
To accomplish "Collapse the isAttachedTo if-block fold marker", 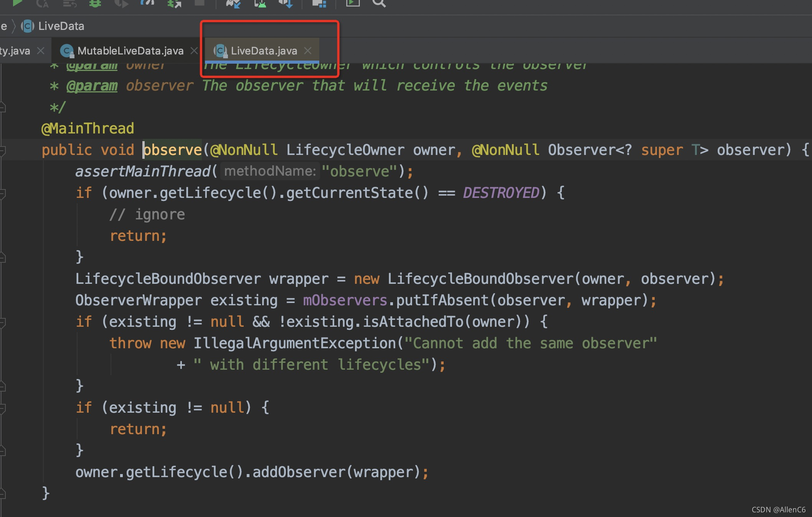I will pyautogui.click(x=2, y=323).
